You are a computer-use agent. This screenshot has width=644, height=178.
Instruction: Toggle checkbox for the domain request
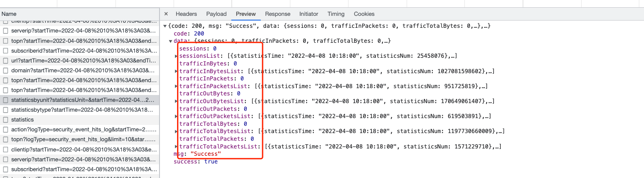(6, 71)
